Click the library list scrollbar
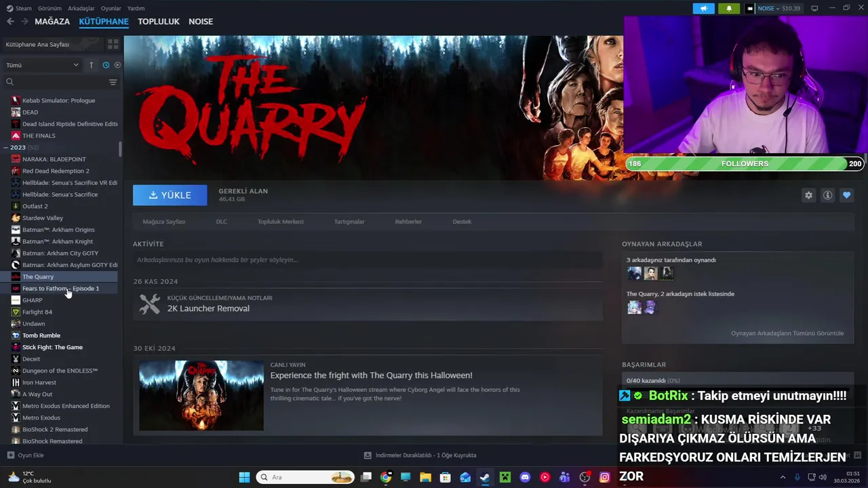 [120, 150]
